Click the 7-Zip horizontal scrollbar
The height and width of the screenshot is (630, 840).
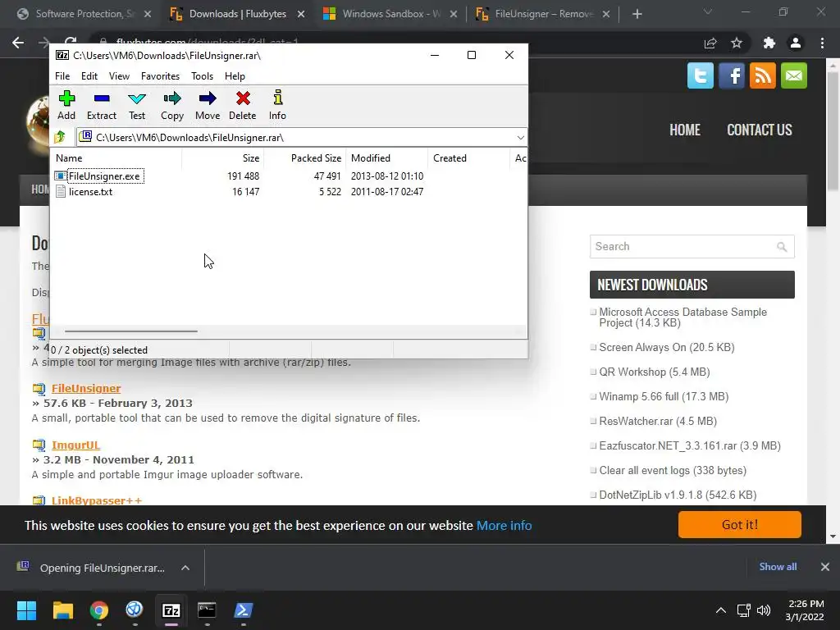131,331
